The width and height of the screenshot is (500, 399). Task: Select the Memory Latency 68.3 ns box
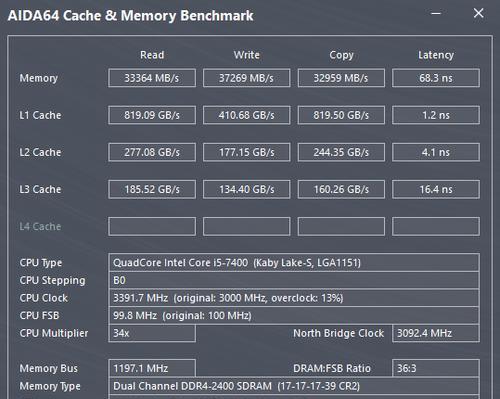436,78
